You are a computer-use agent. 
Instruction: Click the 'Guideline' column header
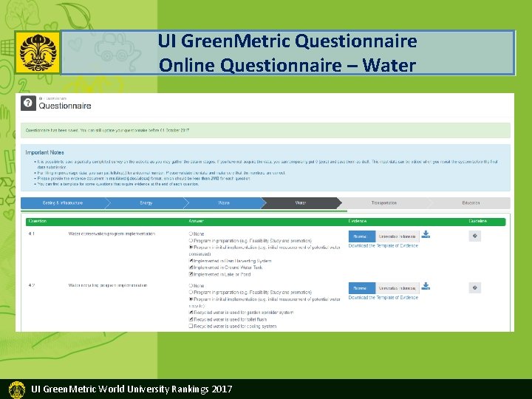[x=478, y=221]
